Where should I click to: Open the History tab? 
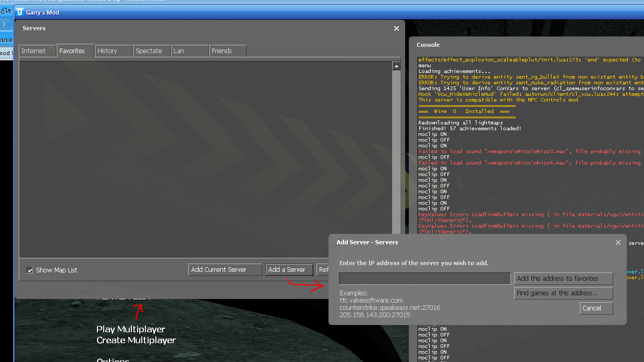[x=114, y=51]
